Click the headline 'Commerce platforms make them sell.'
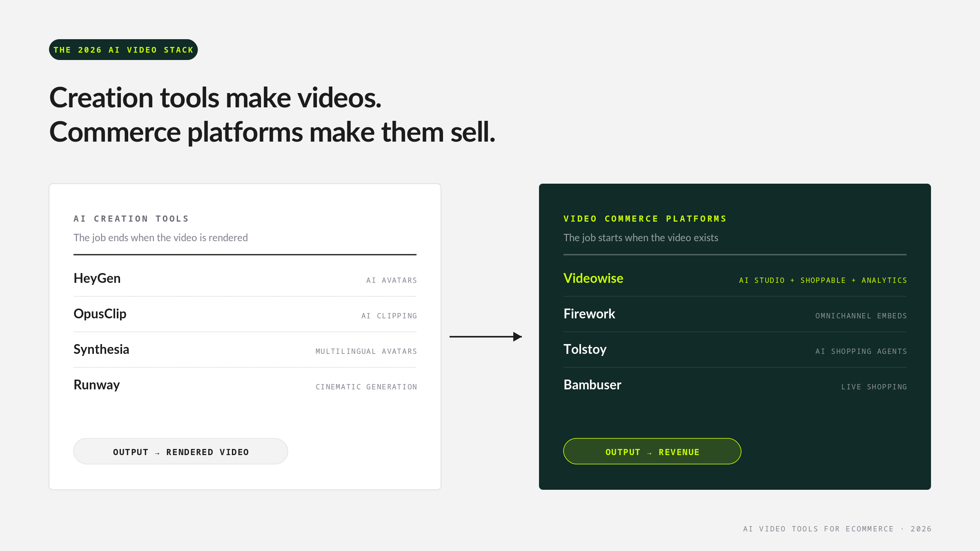The height and width of the screenshot is (551, 980). (x=272, y=132)
